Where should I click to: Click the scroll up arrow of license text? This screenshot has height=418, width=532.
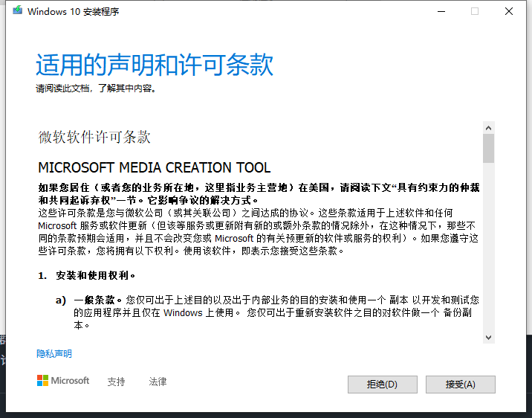tap(488, 128)
